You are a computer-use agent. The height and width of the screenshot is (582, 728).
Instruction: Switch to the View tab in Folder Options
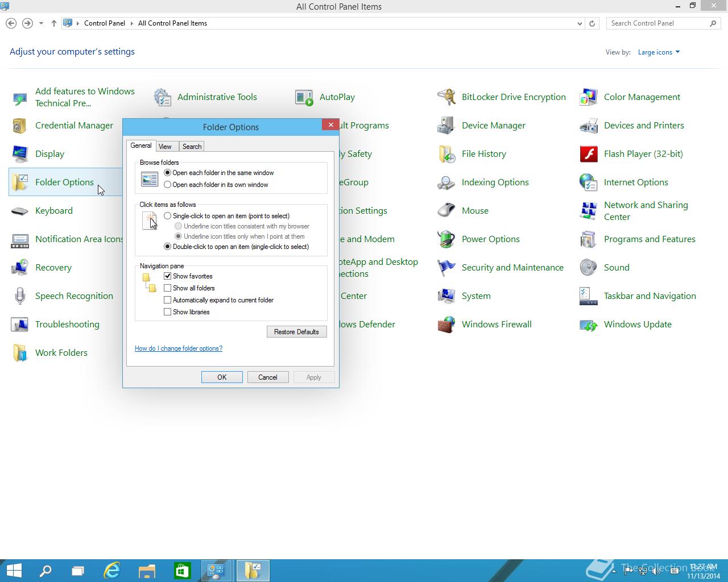165,147
